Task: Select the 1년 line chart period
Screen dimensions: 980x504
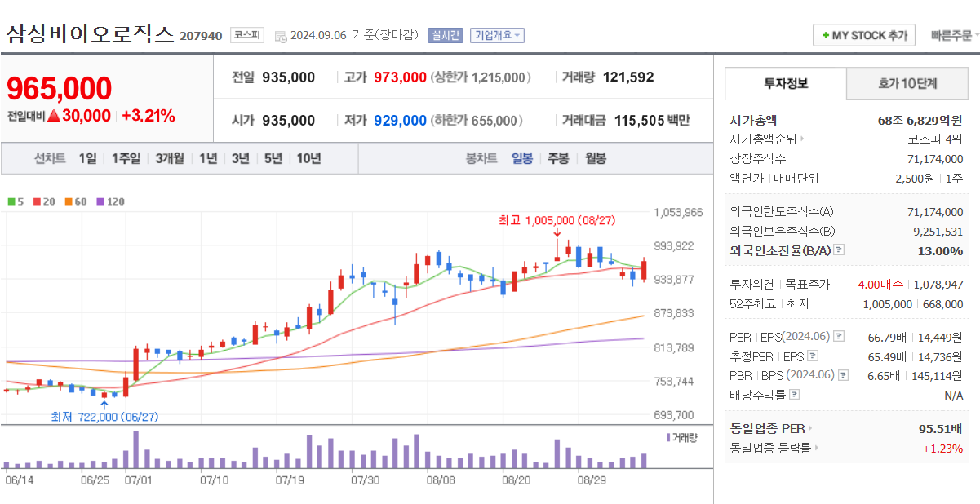Action: (x=208, y=158)
